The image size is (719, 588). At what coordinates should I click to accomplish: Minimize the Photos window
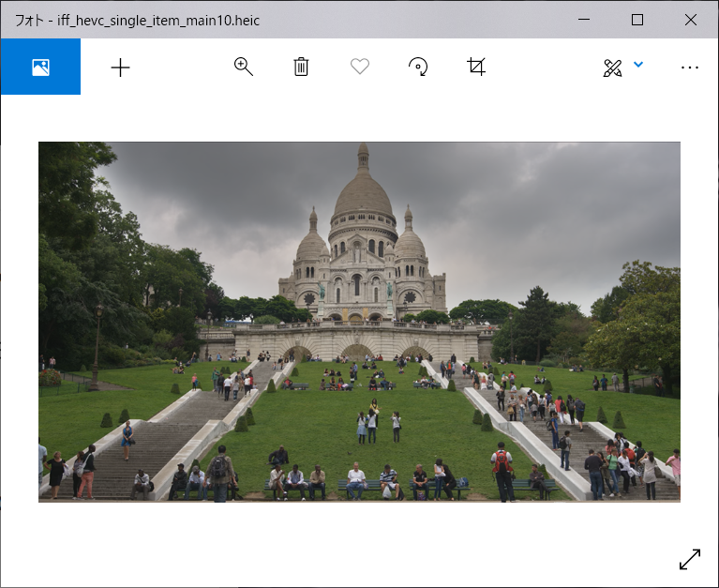click(x=584, y=20)
